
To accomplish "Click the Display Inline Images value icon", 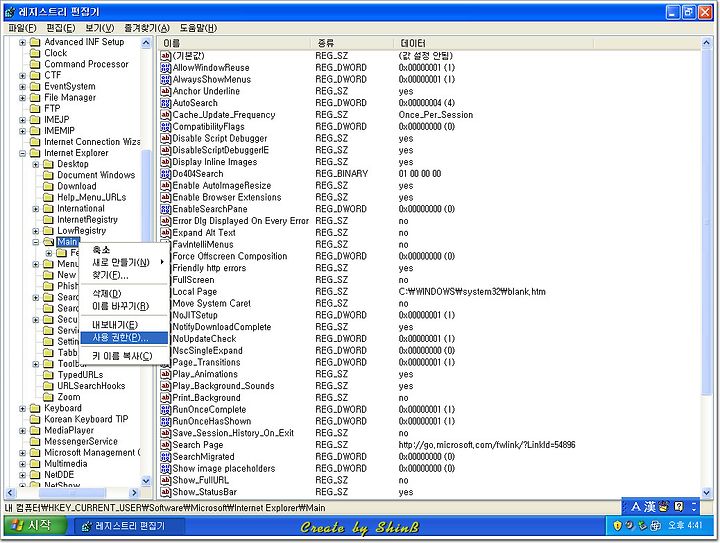I will coord(165,162).
